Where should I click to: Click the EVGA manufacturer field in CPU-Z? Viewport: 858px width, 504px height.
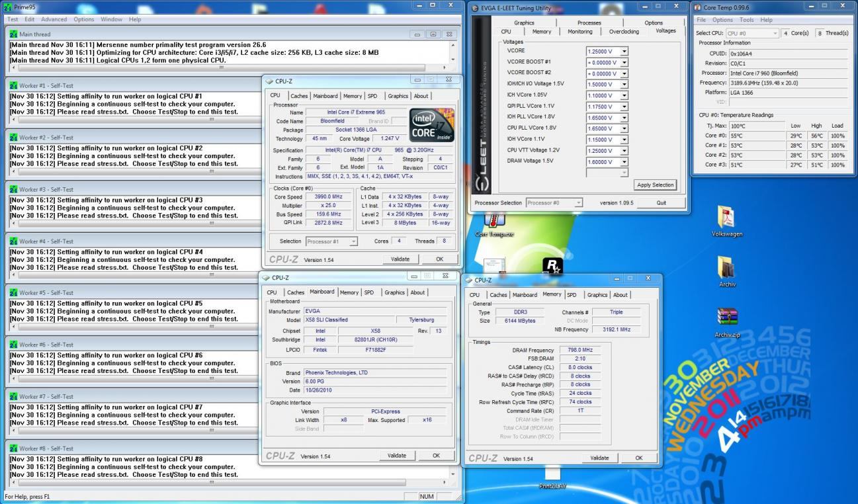tap(374, 311)
